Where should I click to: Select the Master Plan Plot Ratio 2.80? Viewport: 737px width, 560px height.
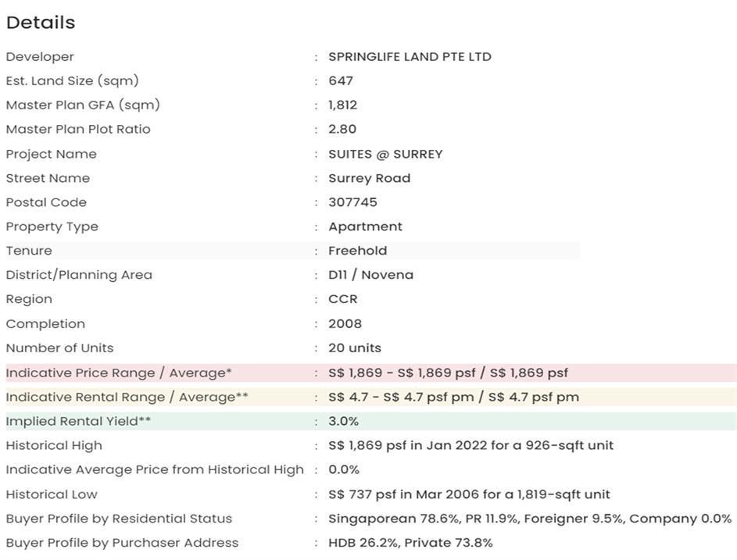click(x=342, y=130)
